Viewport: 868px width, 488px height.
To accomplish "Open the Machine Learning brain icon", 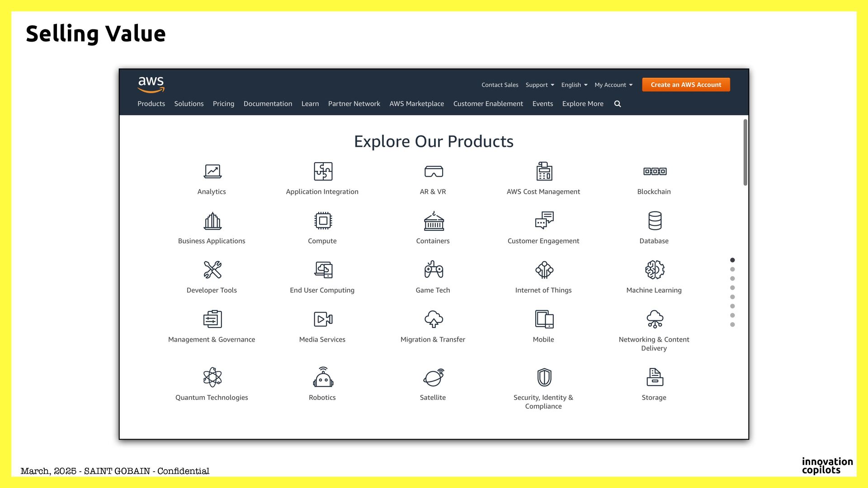I will point(655,270).
